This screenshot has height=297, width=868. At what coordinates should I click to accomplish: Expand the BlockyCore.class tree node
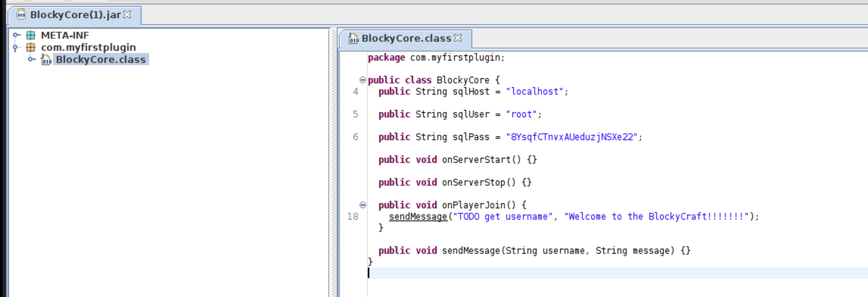pos(32,59)
